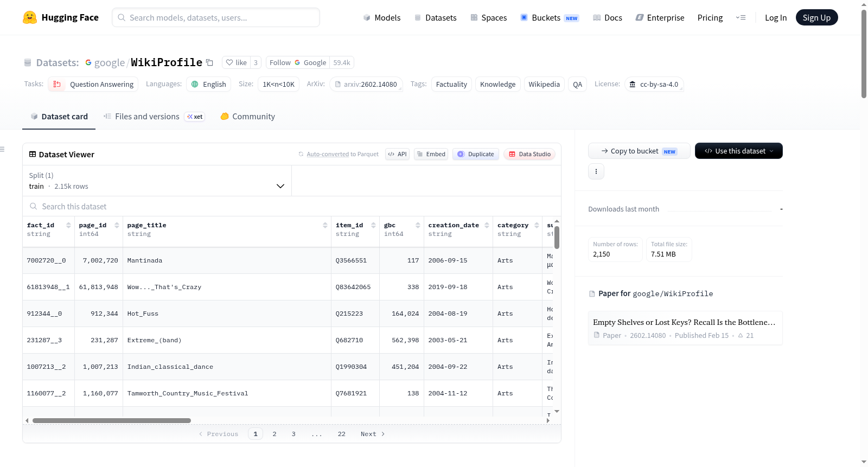Copy dataset name with the copy icon
This screenshot has width=868, height=467.
[x=209, y=62]
